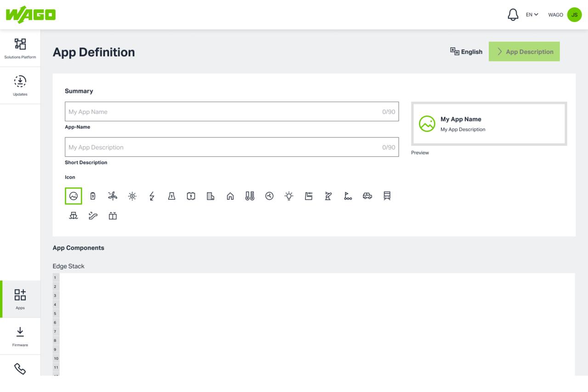Choose the battery charging icon

pyautogui.click(x=93, y=196)
